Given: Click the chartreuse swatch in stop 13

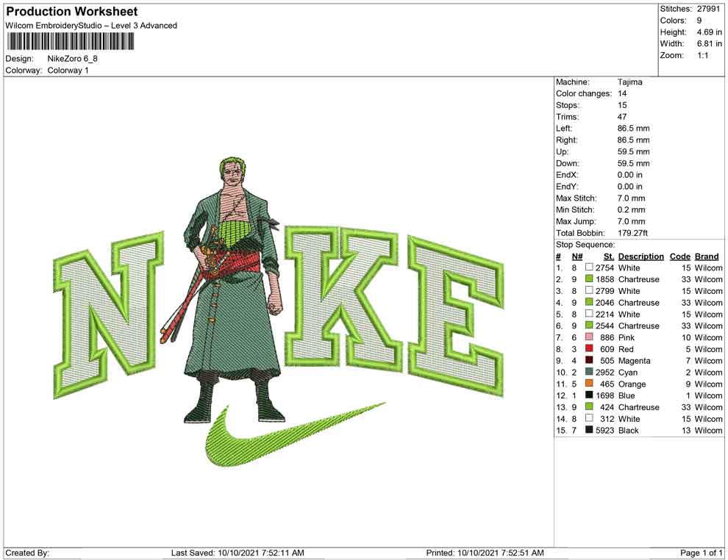Looking at the screenshot, I should (589, 406).
